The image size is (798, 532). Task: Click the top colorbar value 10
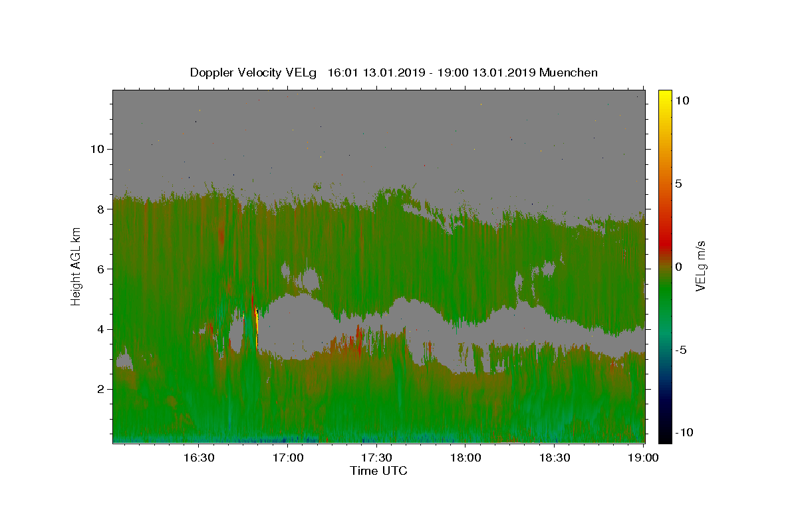point(682,100)
